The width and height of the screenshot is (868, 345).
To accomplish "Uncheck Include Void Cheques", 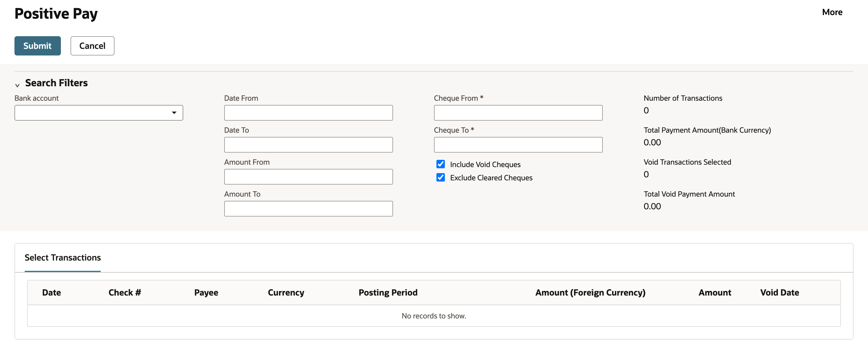I will pos(440,164).
